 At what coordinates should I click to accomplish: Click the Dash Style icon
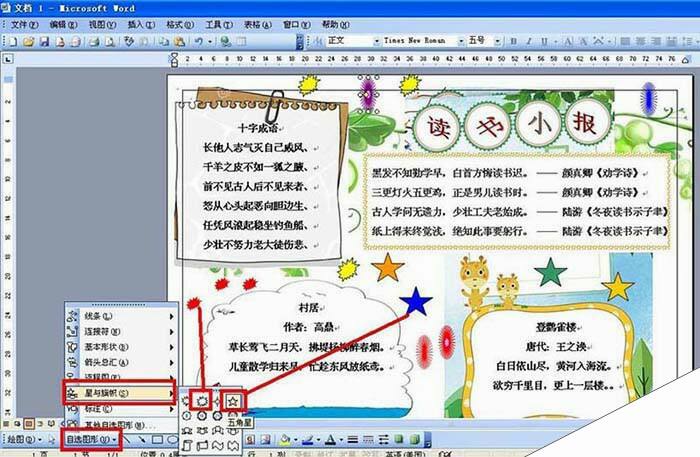[x=368, y=440]
